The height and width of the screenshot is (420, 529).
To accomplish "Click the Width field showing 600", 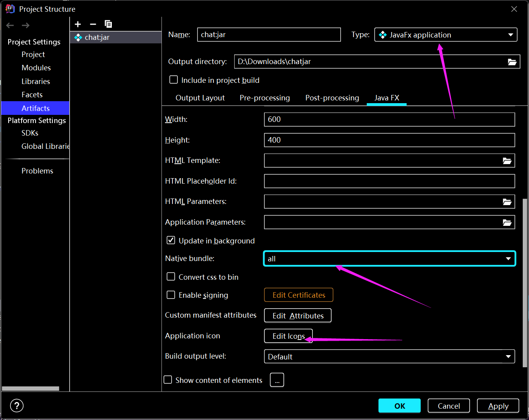I will [389, 120].
